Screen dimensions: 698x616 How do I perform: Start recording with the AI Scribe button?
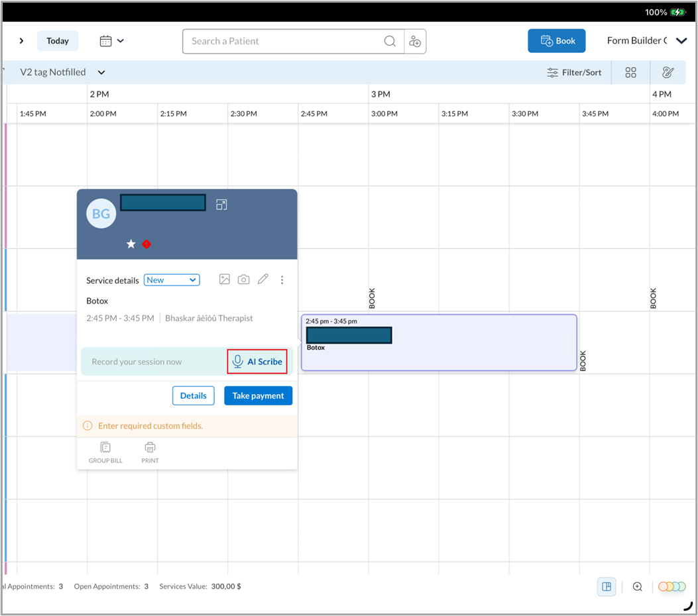257,362
